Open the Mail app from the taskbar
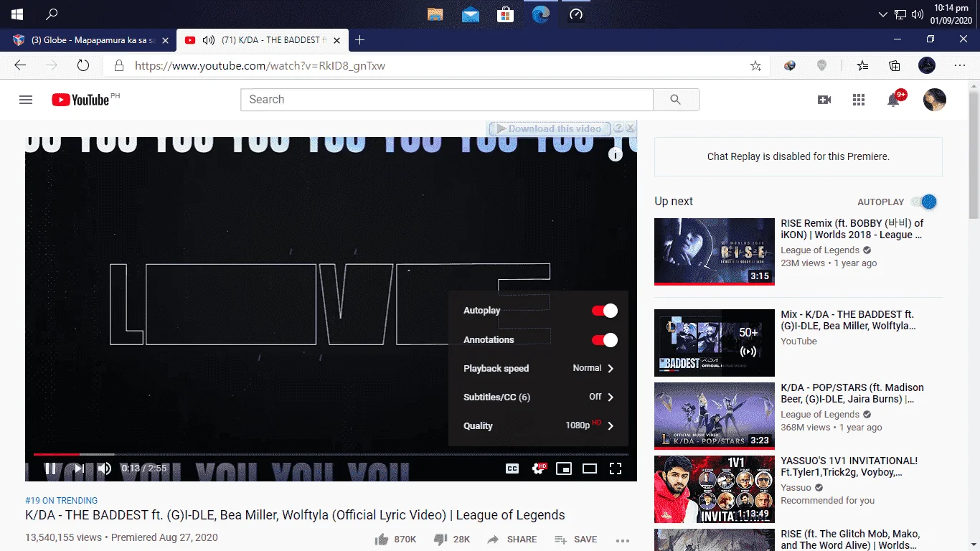 [471, 14]
